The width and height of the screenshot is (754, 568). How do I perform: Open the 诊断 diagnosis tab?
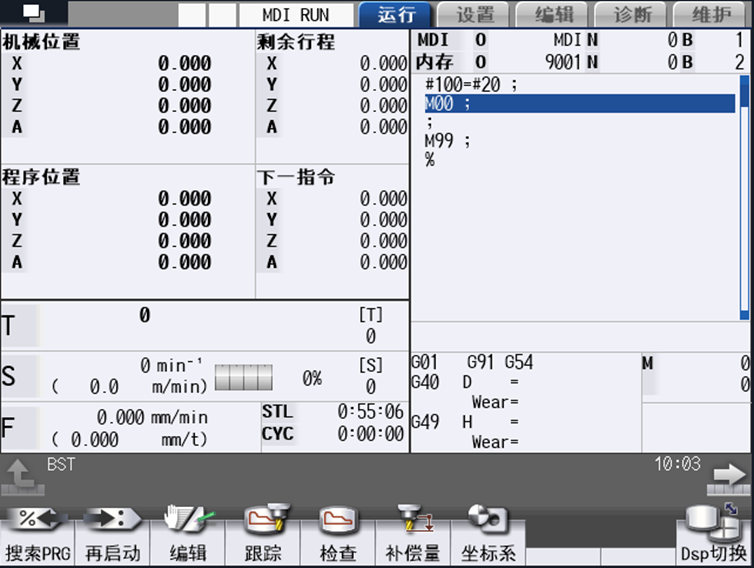coord(630,15)
